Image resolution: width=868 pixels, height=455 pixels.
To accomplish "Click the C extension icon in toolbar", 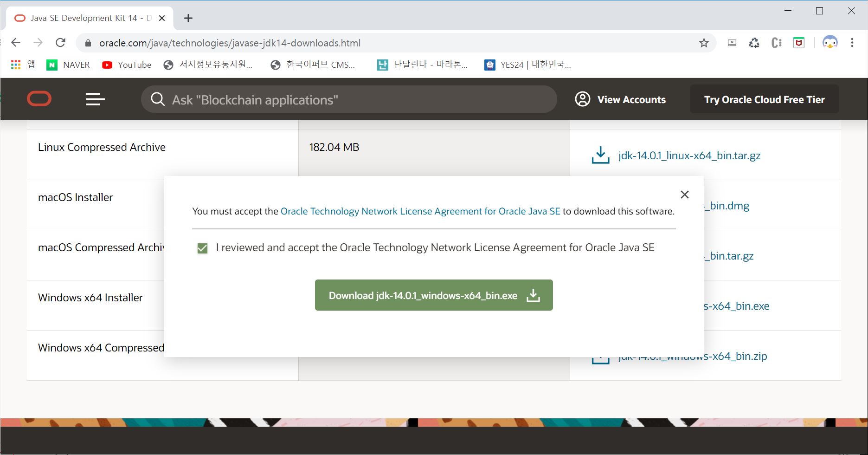I will (x=777, y=43).
